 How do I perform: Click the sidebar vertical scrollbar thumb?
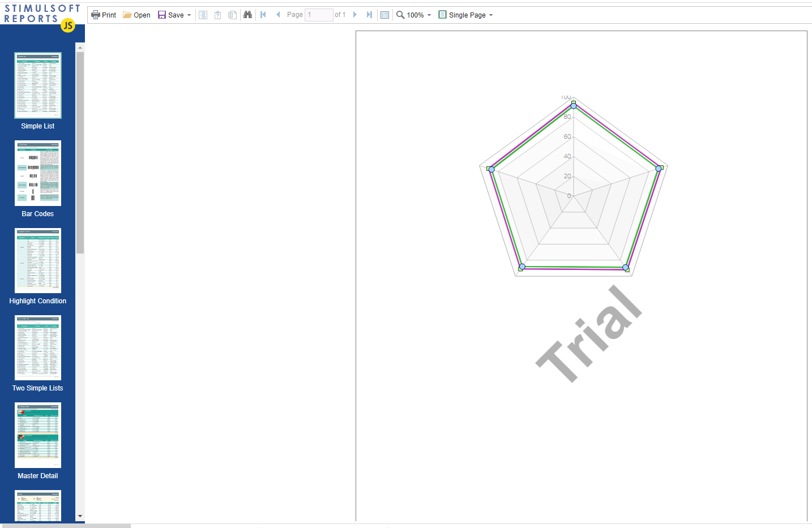[80, 153]
